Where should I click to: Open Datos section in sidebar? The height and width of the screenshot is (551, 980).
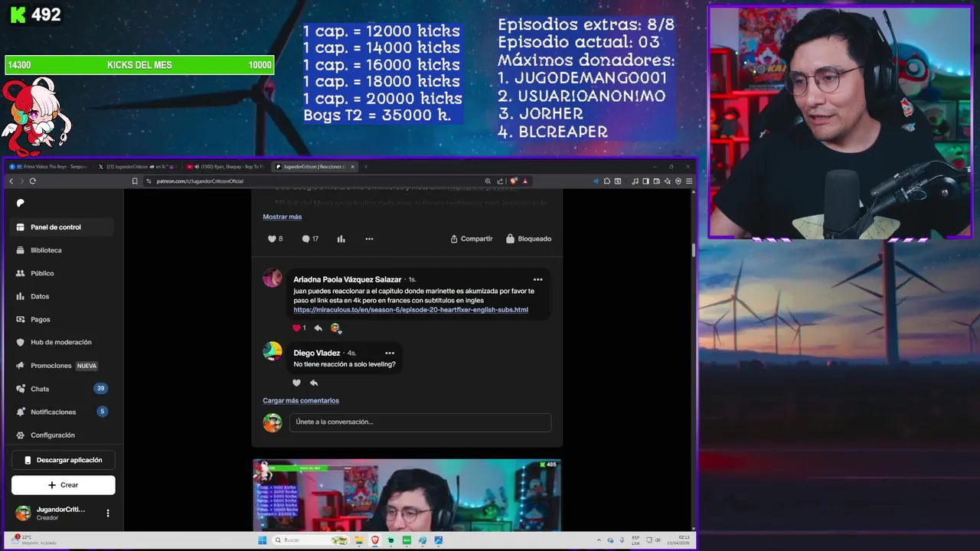(63, 296)
